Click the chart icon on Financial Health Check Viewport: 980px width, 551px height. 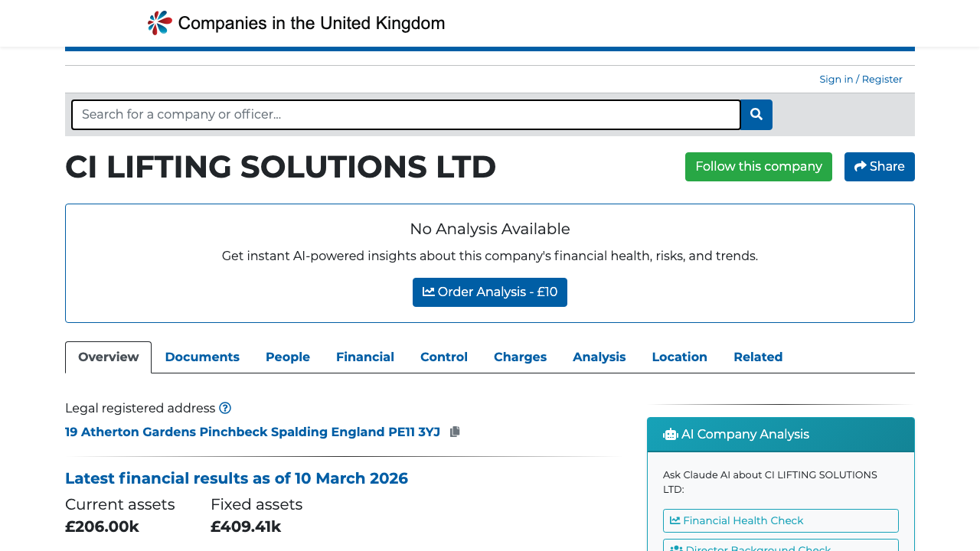(675, 520)
